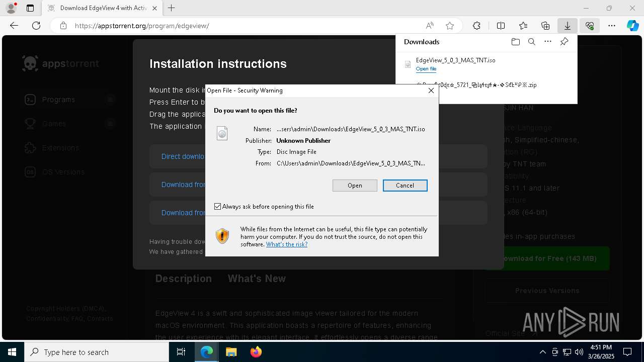644x362 pixels.
Task: Click the Type here to search box
Action: (x=97, y=352)
